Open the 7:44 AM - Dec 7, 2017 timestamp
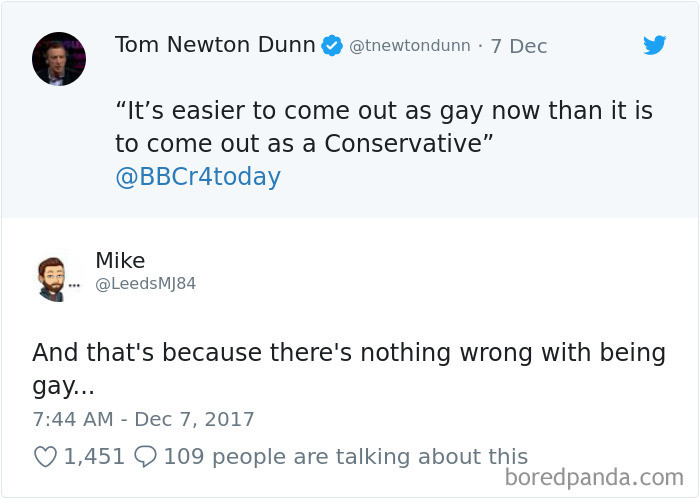 click(143, 419)
